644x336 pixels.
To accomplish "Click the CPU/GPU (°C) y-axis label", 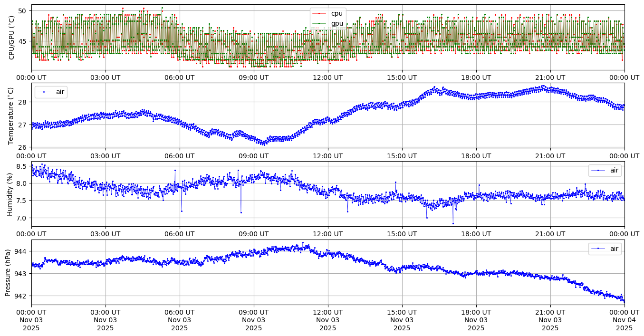I will click(12, 38).
